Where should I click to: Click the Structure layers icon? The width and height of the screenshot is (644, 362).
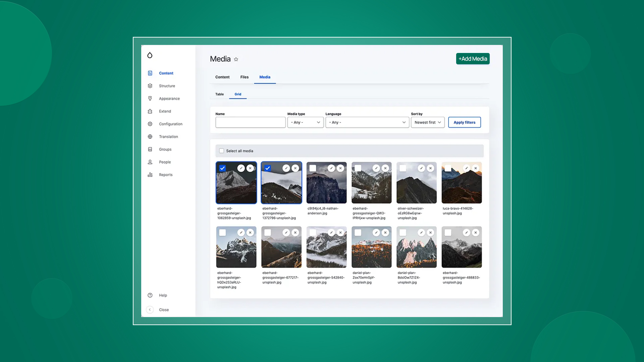pyautogui.click(x=150, y=86)
